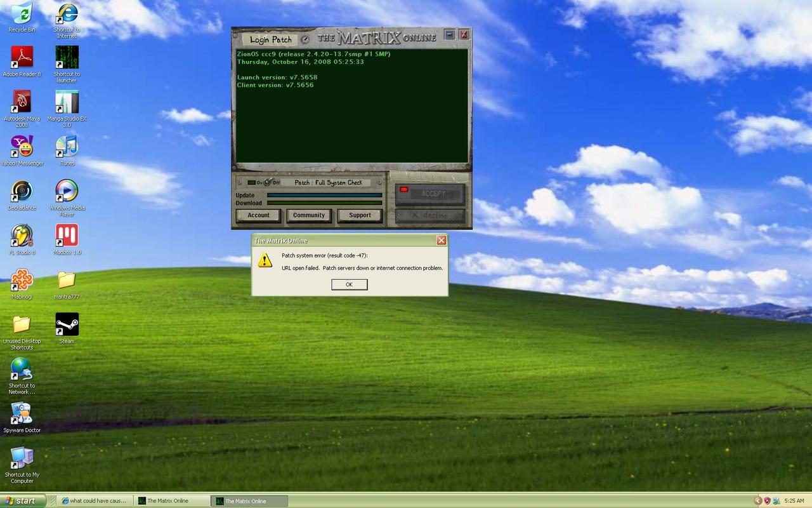
Task: Select the FL Studio 8 icon
Action: click(22, 239)
